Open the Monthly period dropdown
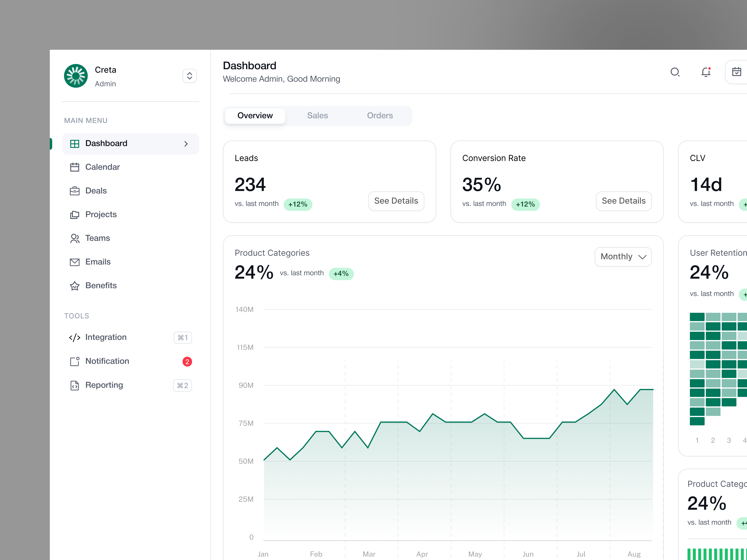Image resolution: width=747 pixels, height=560 pixels. [x=623, y=257]
